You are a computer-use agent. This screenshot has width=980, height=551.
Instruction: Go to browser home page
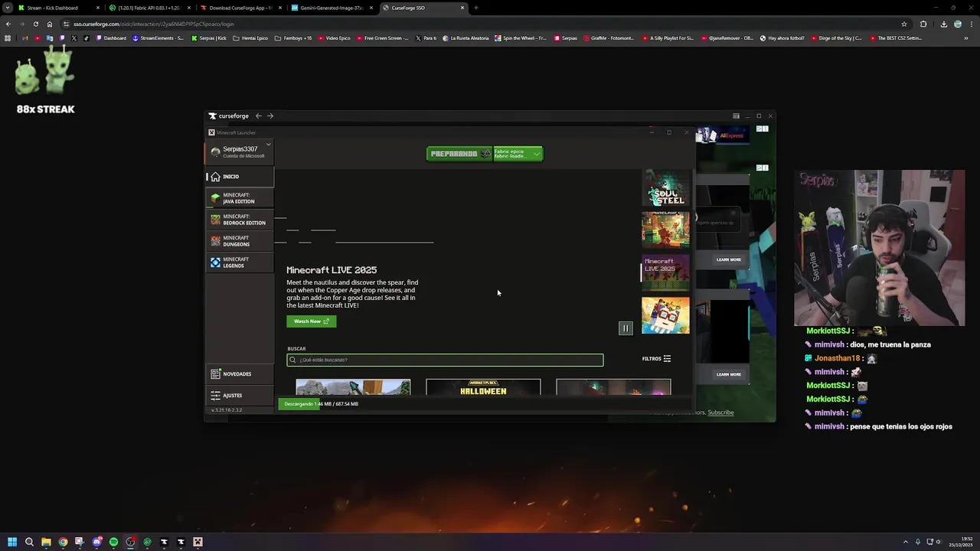pyautogui.click(x=50, y=24)
